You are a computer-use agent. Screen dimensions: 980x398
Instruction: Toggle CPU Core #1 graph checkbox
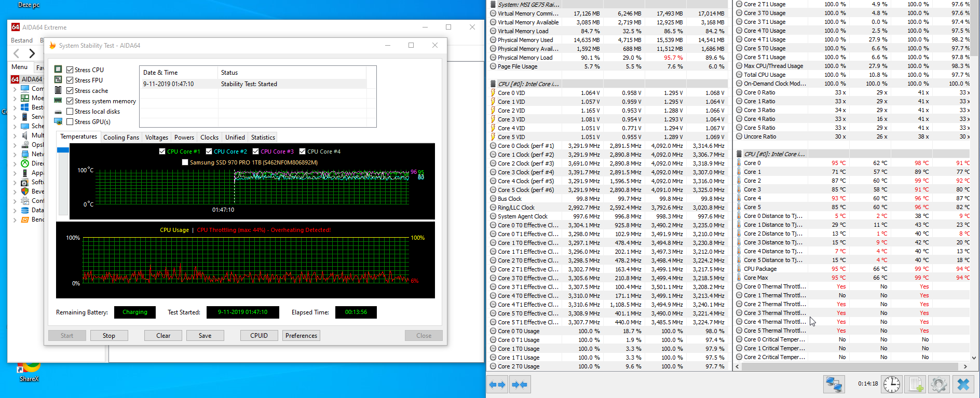[x=162, y=152]
